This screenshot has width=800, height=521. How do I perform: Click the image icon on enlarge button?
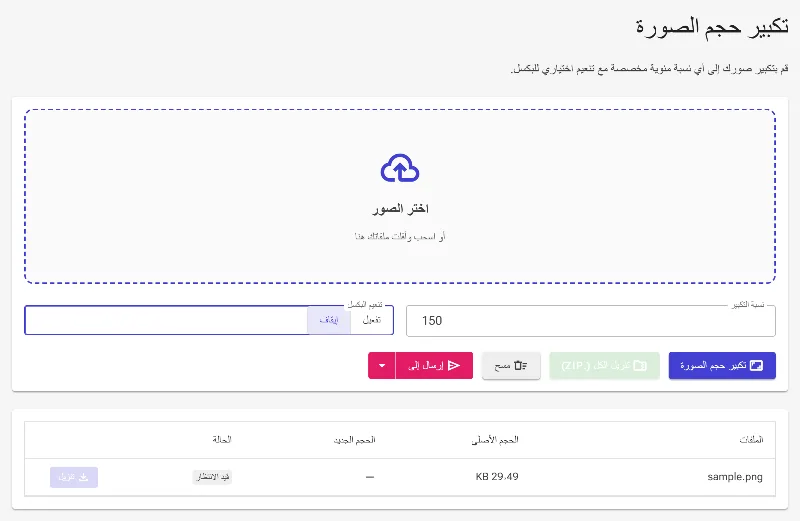coord(756,365)
